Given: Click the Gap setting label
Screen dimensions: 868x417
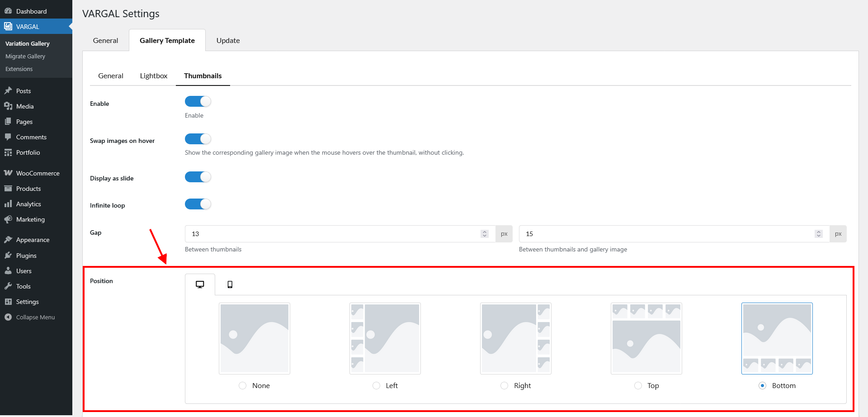Looking at the screenshot, I should pyautogui.click(x=95, y=232).
